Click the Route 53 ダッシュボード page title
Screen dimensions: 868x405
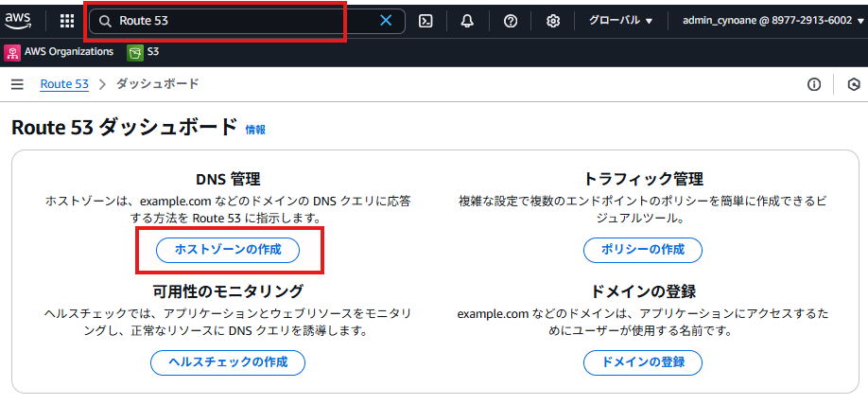[125, 128]
